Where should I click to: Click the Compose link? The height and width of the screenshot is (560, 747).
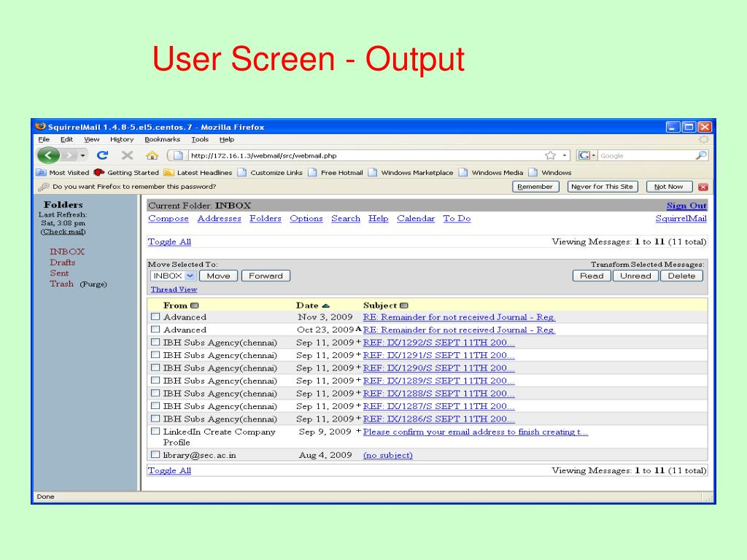tap(169, 219)
